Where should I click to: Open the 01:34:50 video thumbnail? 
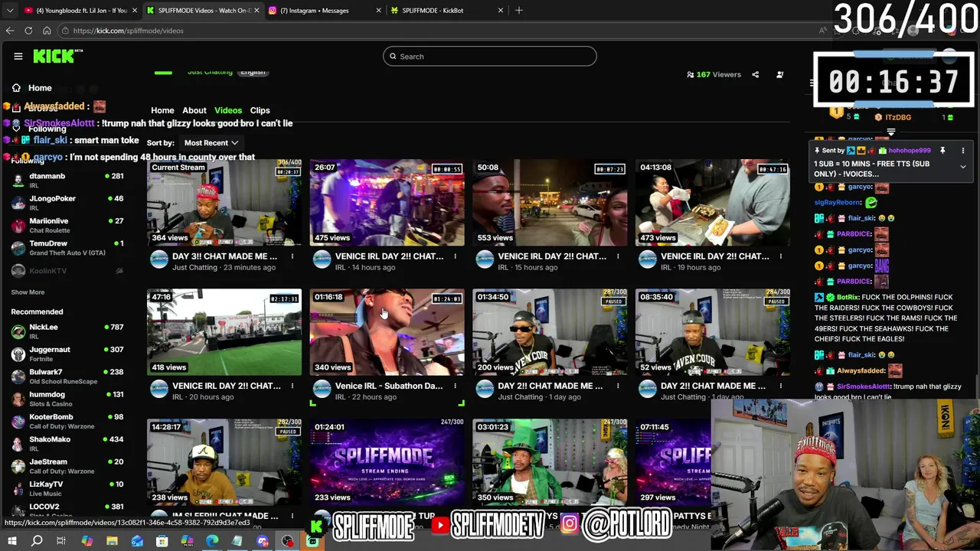tap(550, 332)
